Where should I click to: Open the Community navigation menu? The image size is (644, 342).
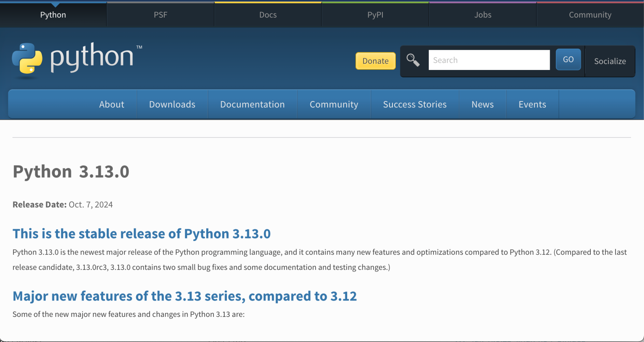click(334, 104)
